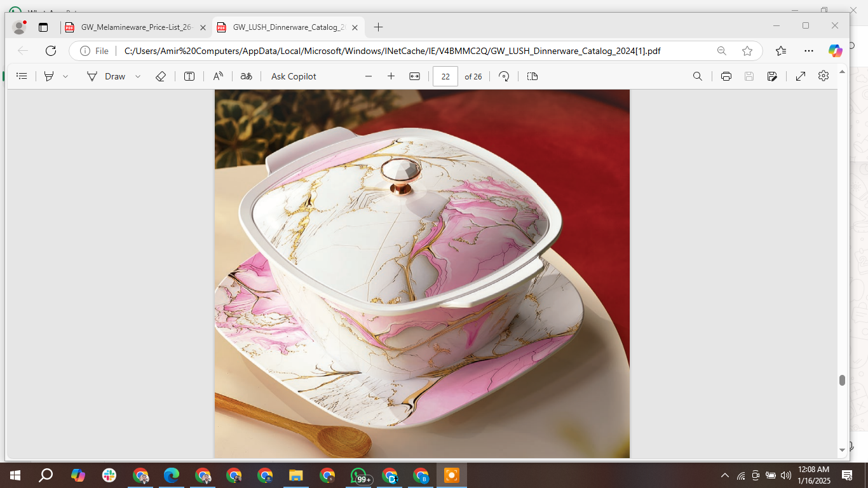Click the vertical scrollbar thumb
The image size is (868, 488).
tap(842, 380)
